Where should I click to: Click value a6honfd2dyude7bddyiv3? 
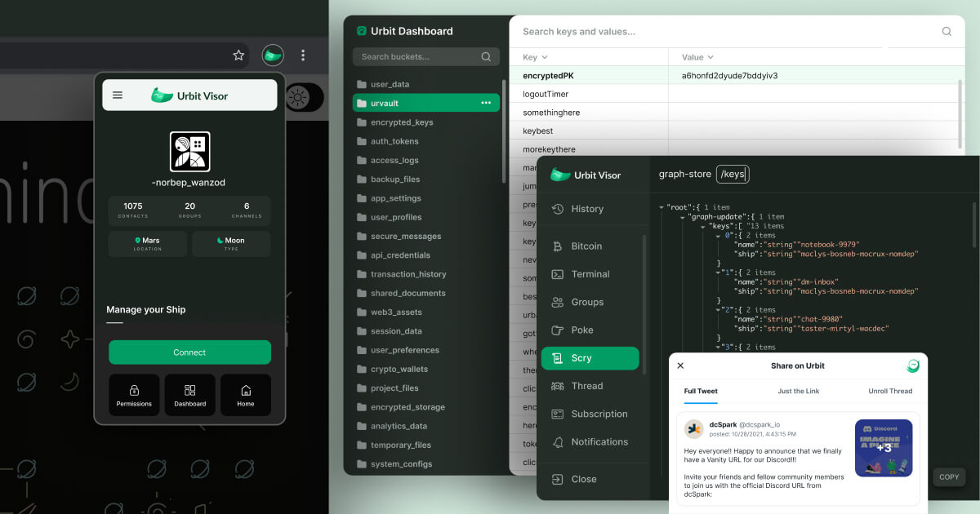pyautogui.click(x=729, y=76)
